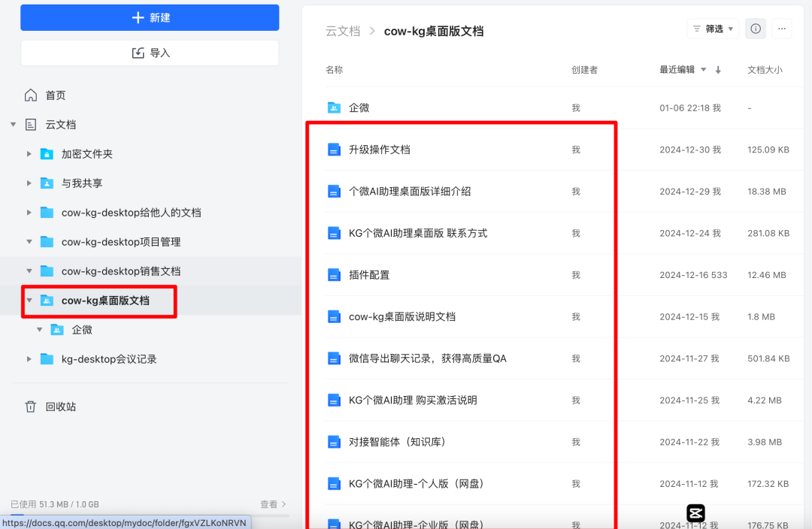Screen dimensions: 812x529
Task: Open 回收站 recycle bin
Action: tap(61, 407)
